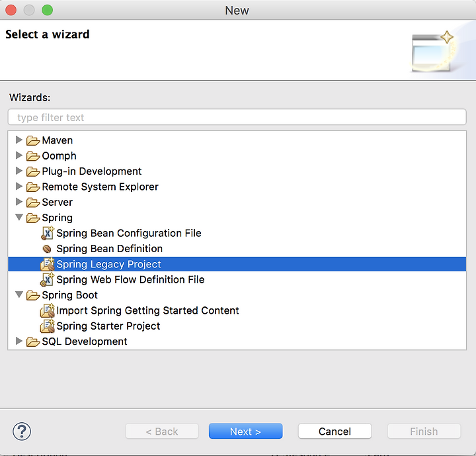The image size is (476, 456).
Task: Click the Spring Starter Project icon
Action: point(48,326)
